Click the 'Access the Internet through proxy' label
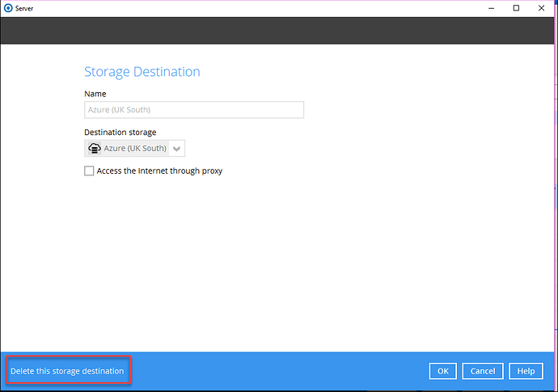Screen dimensions: 558x392 tap(159, 171)
